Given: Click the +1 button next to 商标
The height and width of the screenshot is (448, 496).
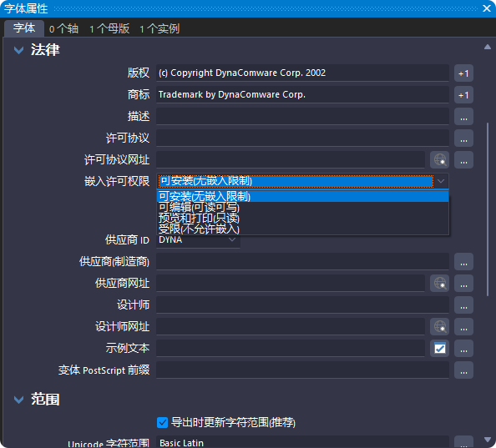Looking at the screenshot, I should pos(463,95).
